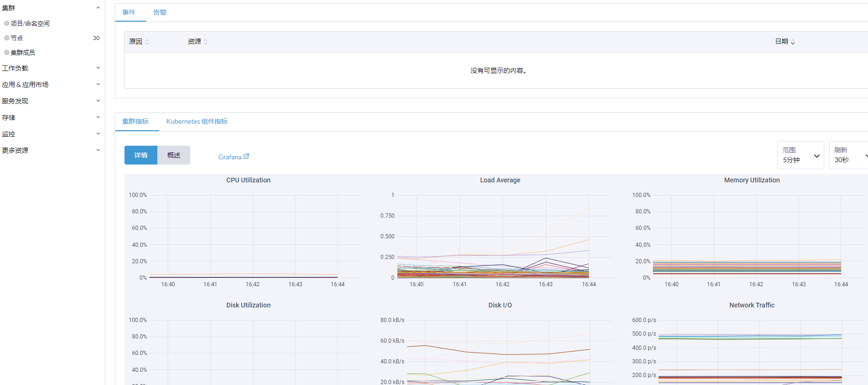Switch to the 事件 tab
868x385 pixels.
coord(129,12)
